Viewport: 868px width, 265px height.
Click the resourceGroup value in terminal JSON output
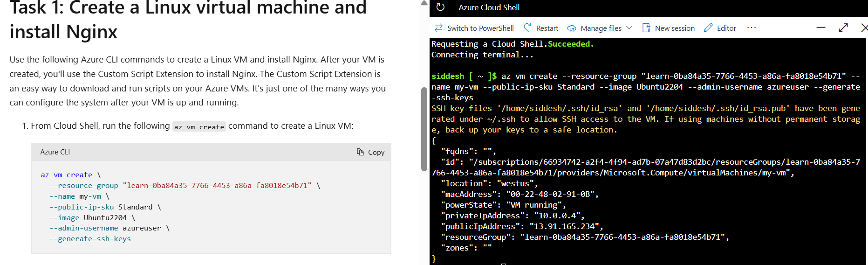[x=622, y=237]
